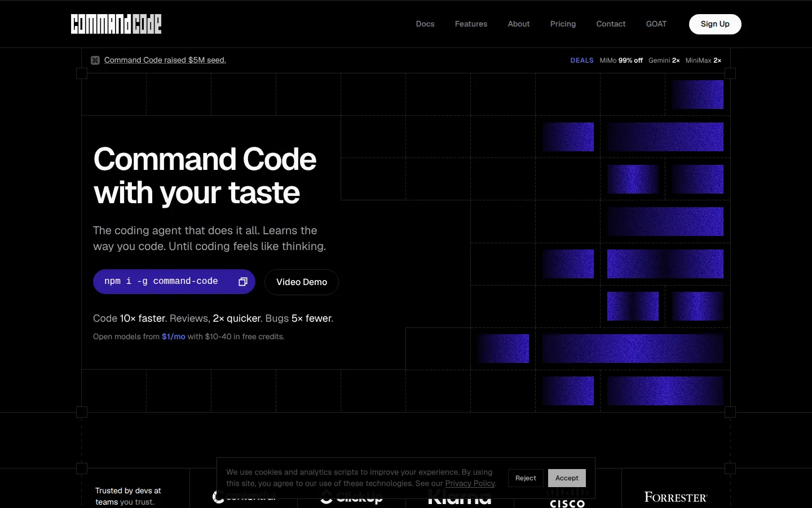Open the Contact page
812x508 pixels.
coord(611,24)
